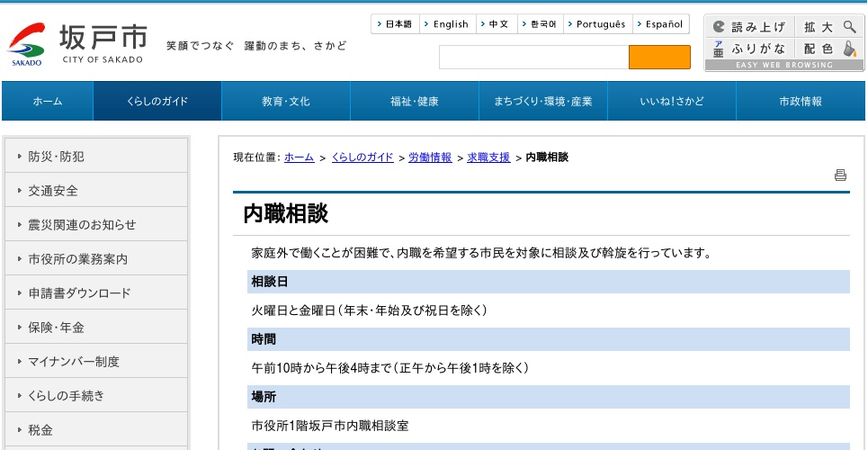
Task: Toggle ふりがな furigana display
Action: click(749, 49)
